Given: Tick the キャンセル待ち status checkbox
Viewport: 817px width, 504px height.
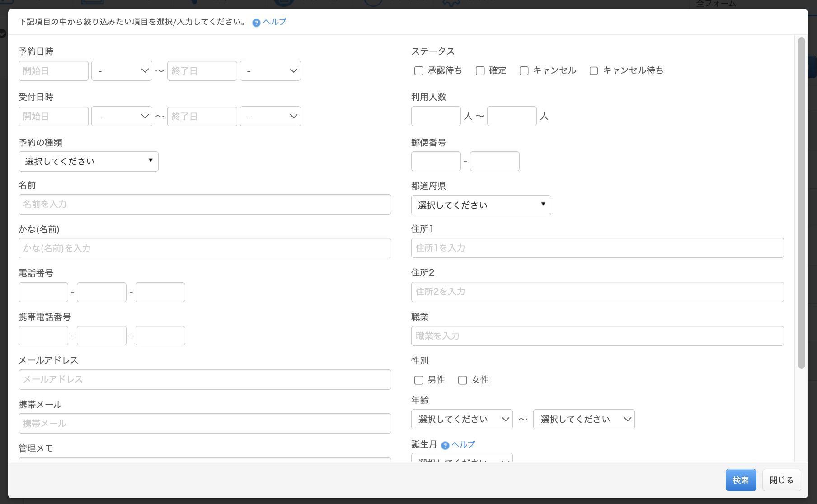Looking at the screenshot, I should coord(594,71).
